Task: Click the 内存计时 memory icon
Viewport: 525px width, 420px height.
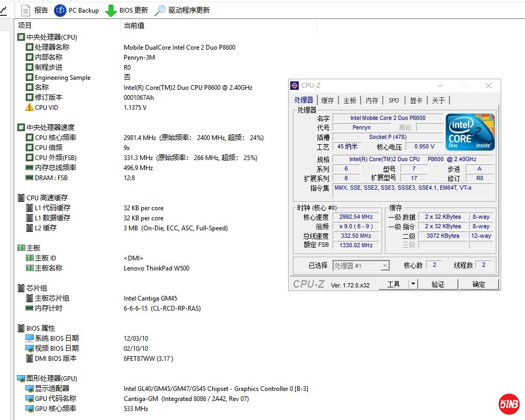Action: 30,308
